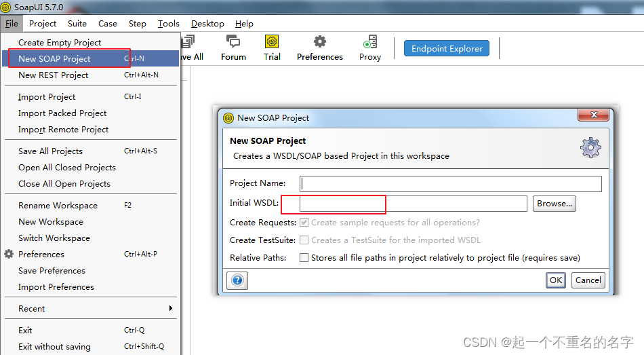Close the New SOAP Project dialog

593,115
